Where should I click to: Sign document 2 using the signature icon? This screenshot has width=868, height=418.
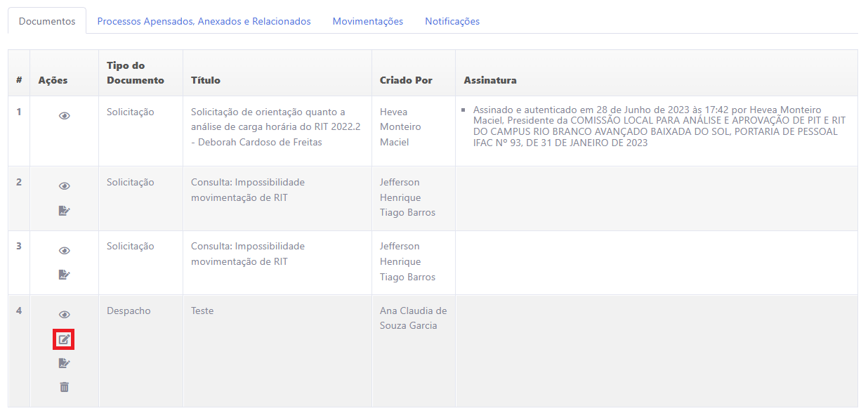point(64,210)
